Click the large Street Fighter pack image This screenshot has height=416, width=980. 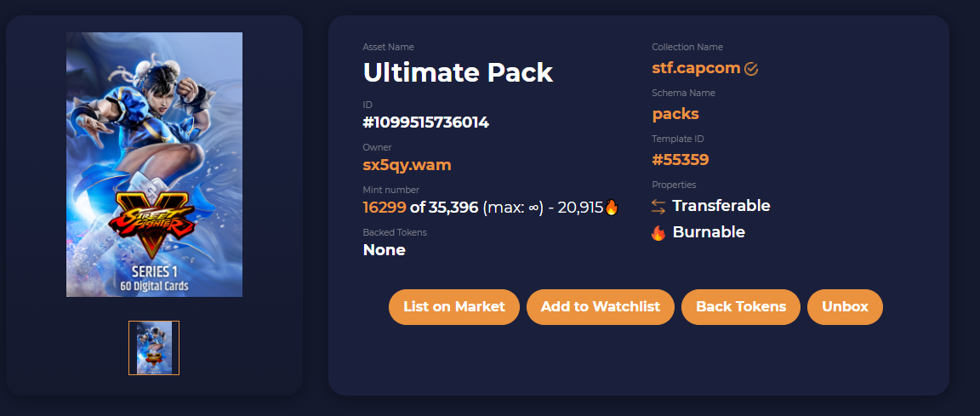point(154,164)
